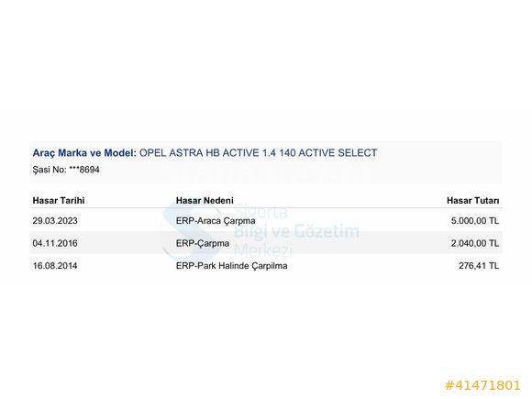Click the Sigorta watermark word
Image resolution: width=532 pixels, height=399 pixels.
point(260,213)
